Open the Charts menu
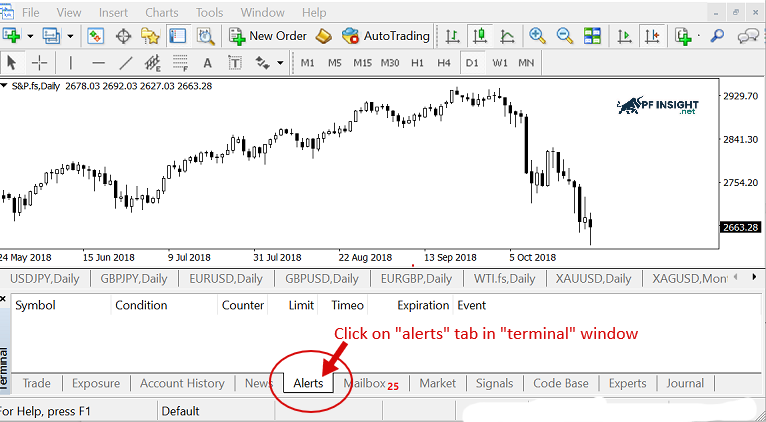The image size is (766, 422). coord(162,12)
